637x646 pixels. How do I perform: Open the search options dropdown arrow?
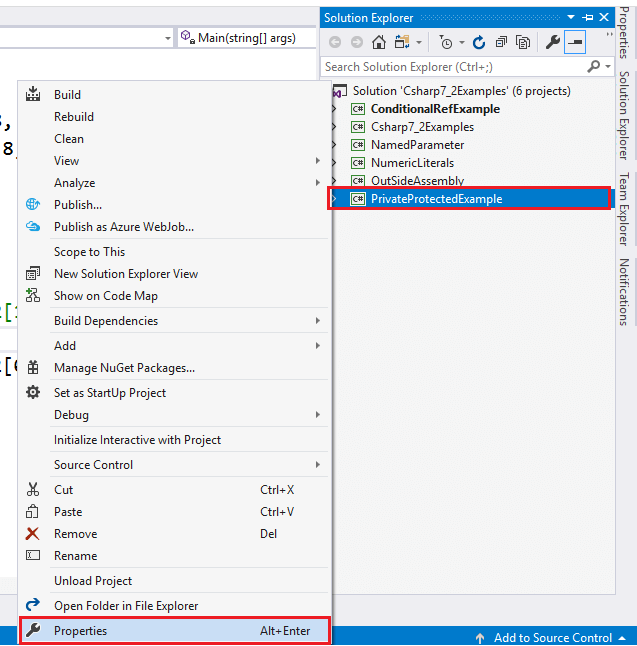[608, 66]
